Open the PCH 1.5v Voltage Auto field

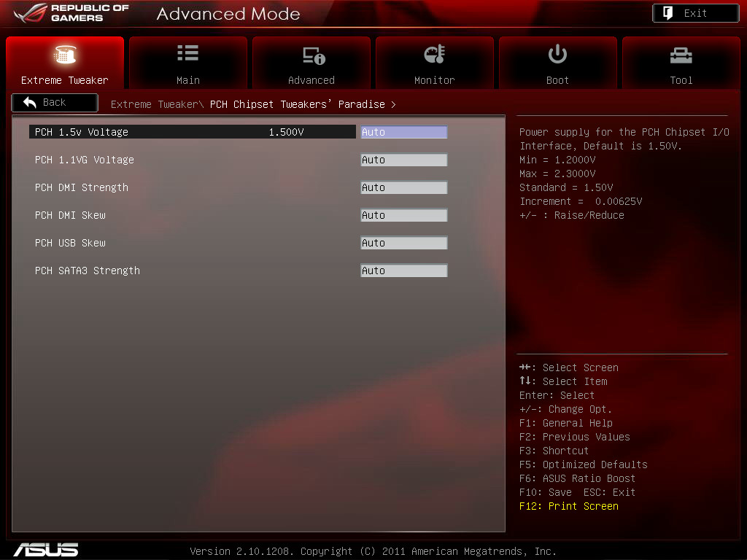(x=403, y=132)
